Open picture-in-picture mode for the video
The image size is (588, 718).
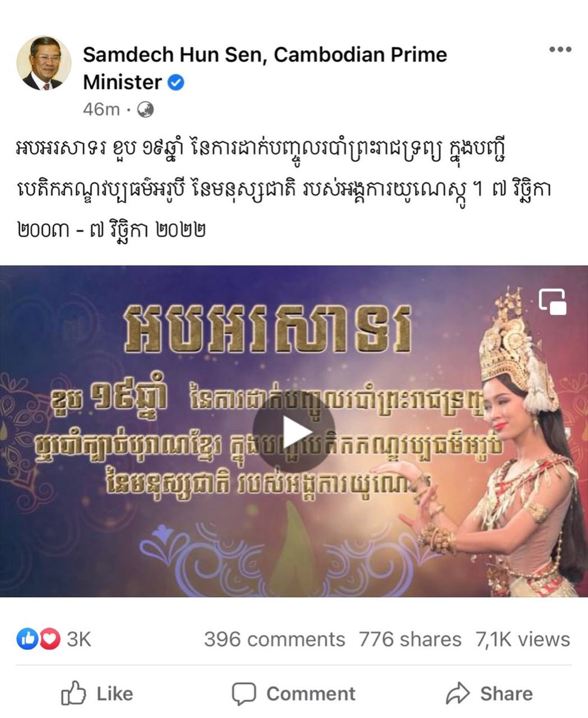point(553,302)
